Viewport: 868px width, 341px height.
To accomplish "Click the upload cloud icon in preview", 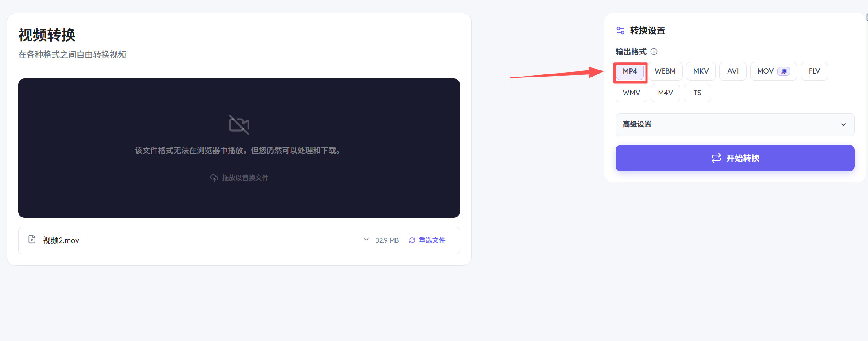I will pyautogui.click(x=214, y=178).
